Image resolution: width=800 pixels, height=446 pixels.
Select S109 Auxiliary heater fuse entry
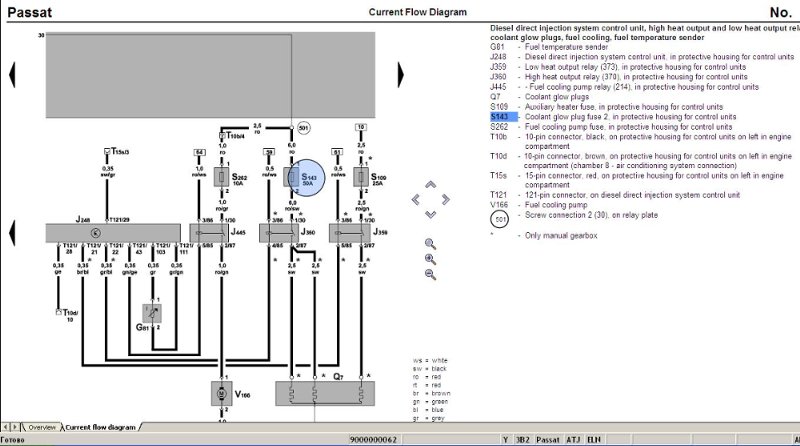(607, 107)
